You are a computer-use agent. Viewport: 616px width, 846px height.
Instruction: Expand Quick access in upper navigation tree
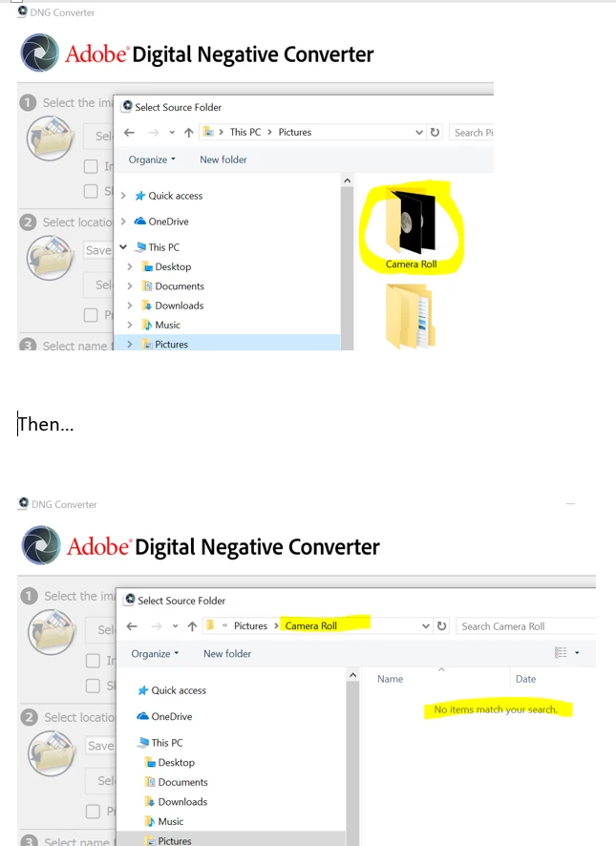pyautogui.click(x=123, y=196)
